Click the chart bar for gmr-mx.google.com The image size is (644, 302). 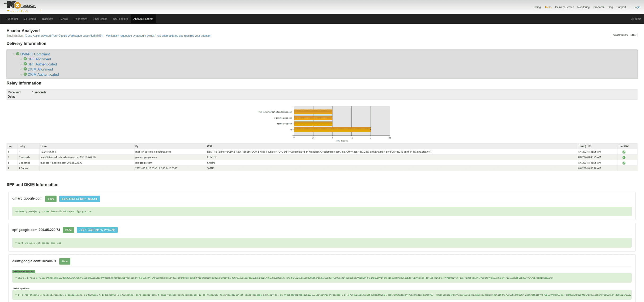point(313,118)
